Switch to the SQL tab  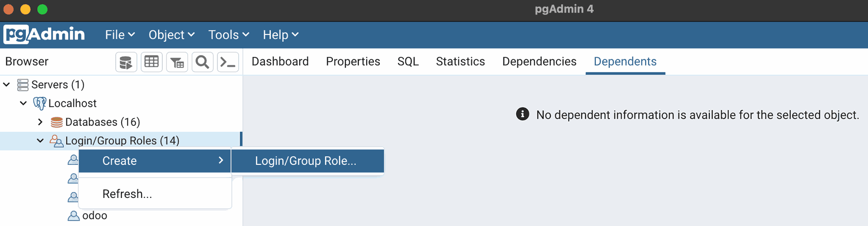click(408, 62)
